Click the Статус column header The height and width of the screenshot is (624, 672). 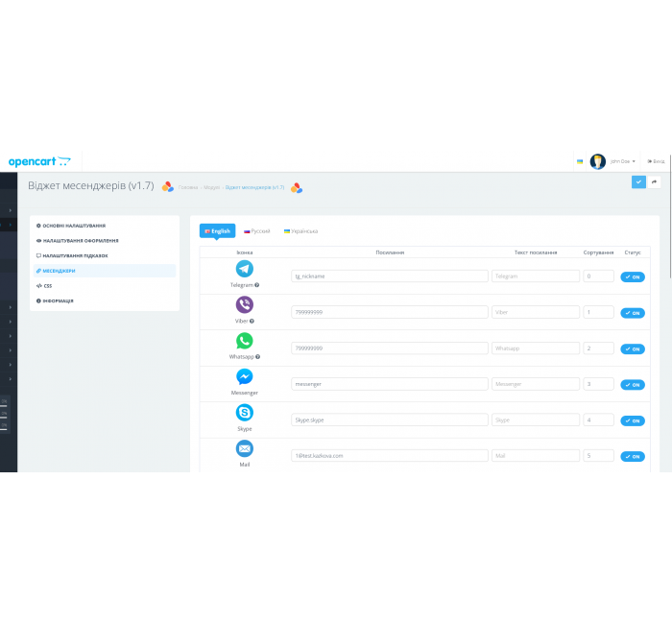[x=633, y=252]
